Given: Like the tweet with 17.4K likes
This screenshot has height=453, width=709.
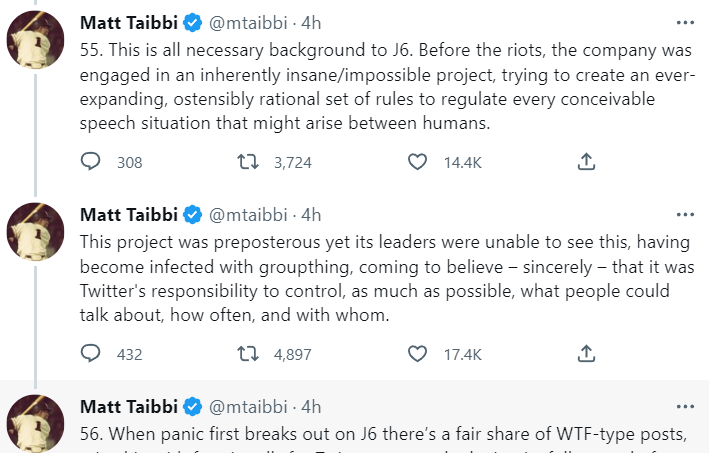Looking at the screenshot, I should (x=420, y=353).
